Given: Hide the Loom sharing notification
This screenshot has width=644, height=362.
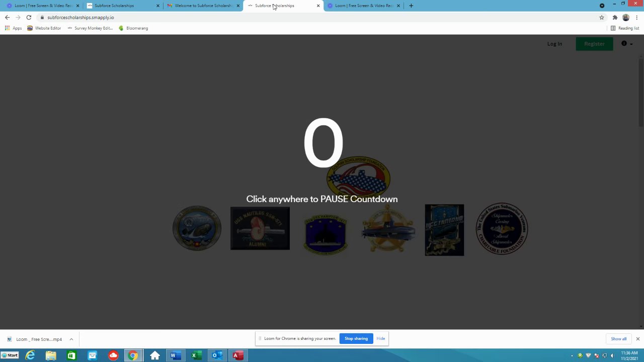Looking at the screenshot, I should point(381,338).
